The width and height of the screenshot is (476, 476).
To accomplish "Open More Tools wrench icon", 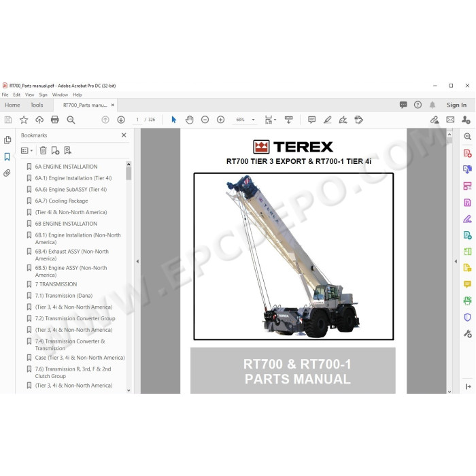I will click(468, 334).
